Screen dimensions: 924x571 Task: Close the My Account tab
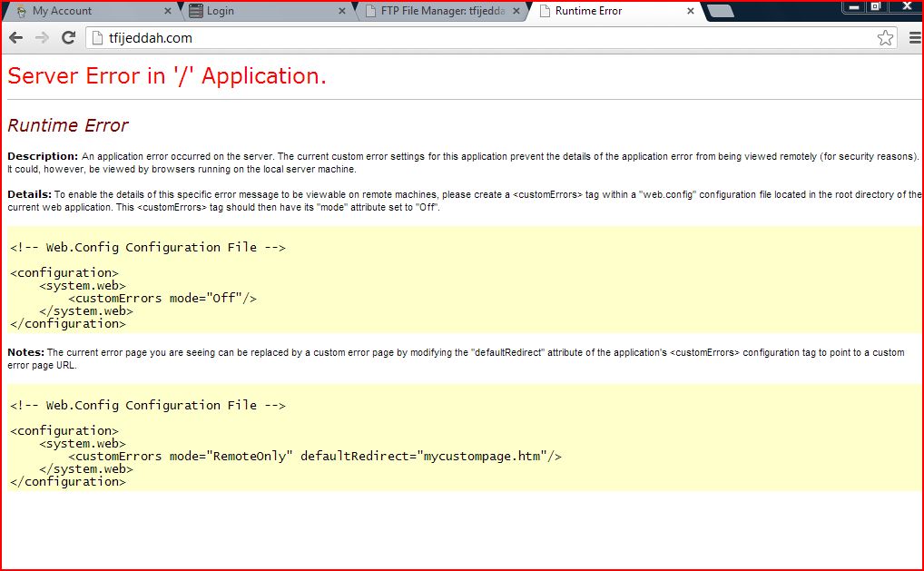coord(167,11)
